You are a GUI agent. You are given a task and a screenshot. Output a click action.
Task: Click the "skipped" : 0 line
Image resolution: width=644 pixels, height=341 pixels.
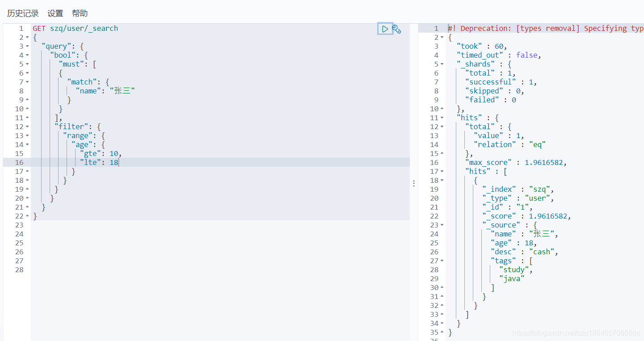click(494, 91)
